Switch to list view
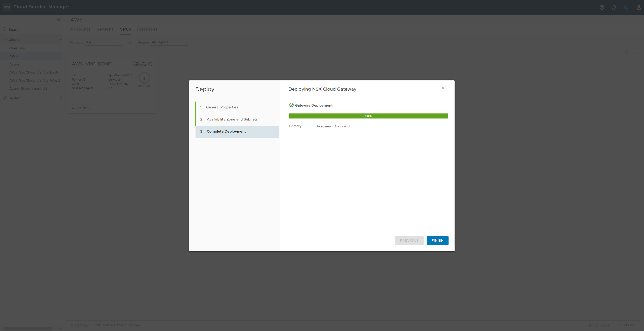Screen dimensions: 644x331 coord(634,52)
